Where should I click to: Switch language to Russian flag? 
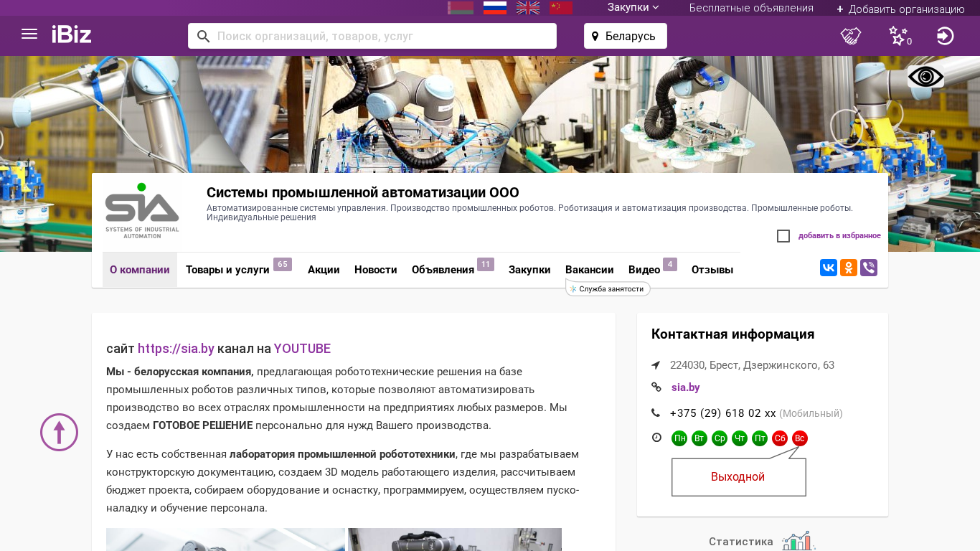coord(495,8)
